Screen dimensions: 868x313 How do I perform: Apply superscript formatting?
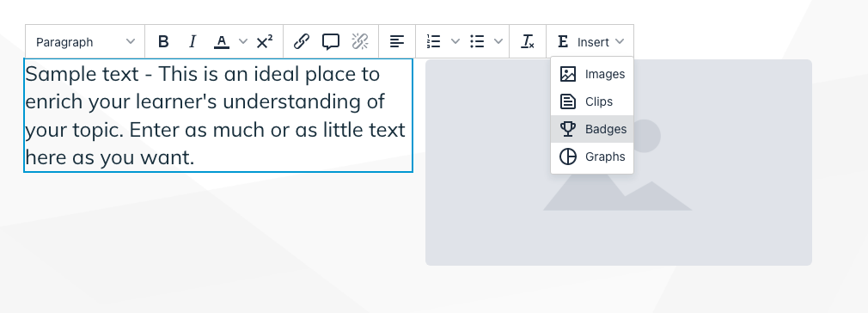265,41
